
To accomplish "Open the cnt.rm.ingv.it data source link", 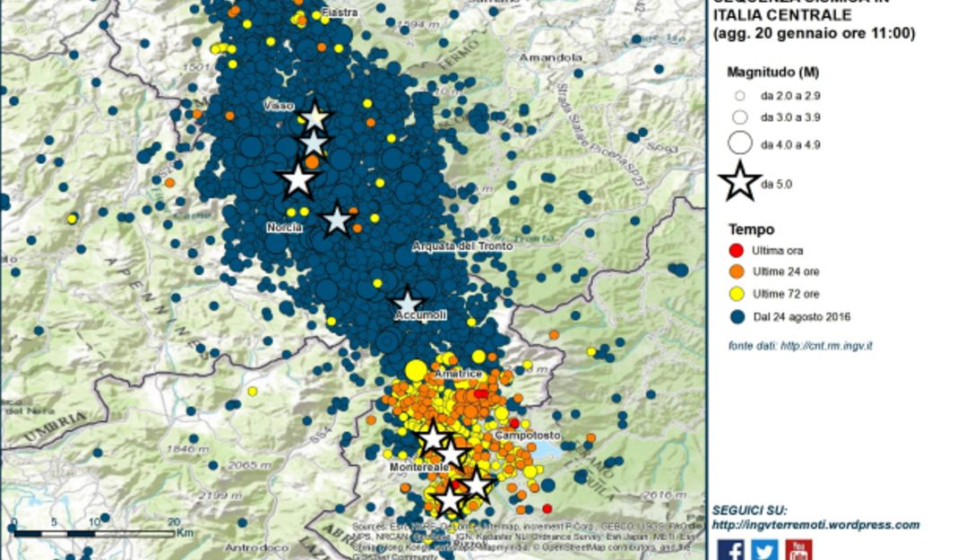I will [x=826, y=346].
